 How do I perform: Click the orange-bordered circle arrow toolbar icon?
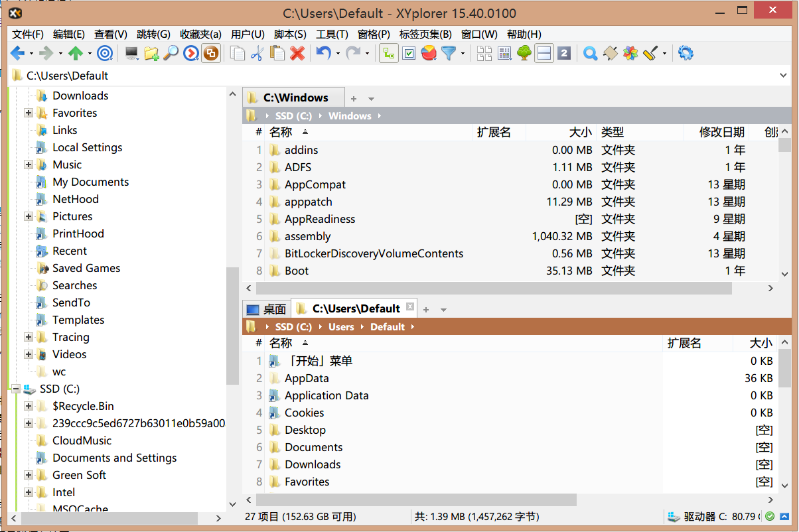click(x=191, y=54)
